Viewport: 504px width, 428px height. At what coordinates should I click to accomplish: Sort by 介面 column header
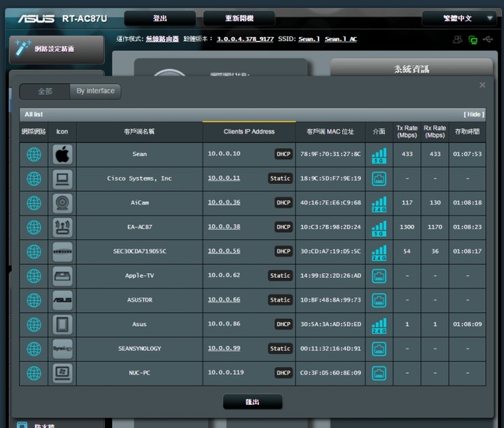click(x=379, y=131)
